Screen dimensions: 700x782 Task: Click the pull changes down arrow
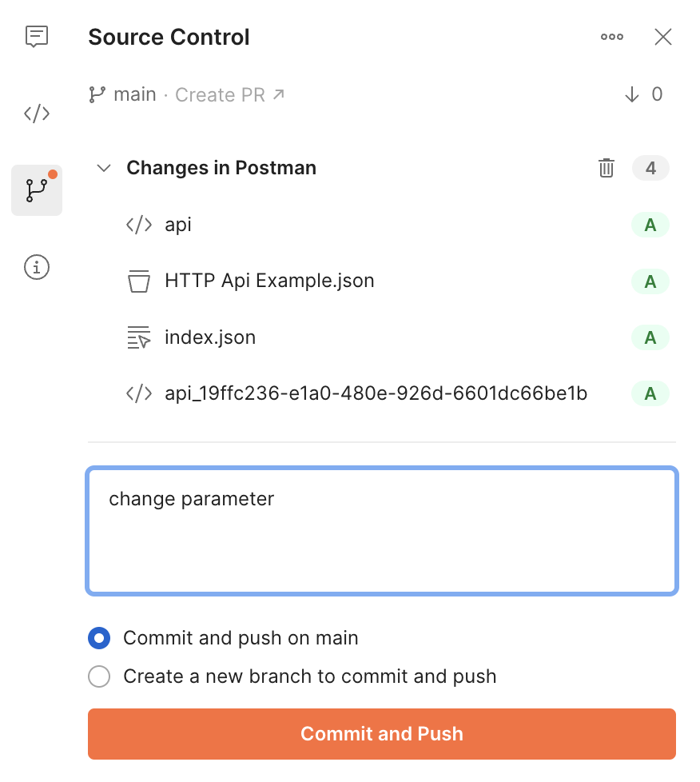point(632,94)
